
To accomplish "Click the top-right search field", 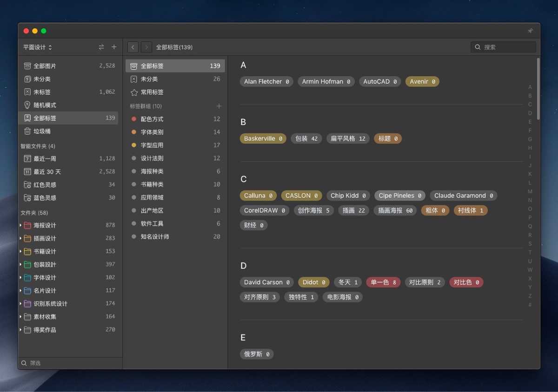I will pyautogui.click(x=508, y=47).
